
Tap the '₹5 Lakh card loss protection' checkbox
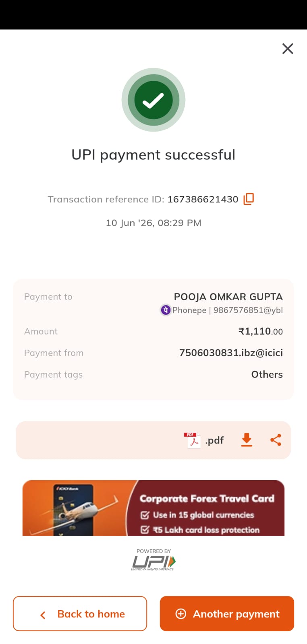point(145,530)
